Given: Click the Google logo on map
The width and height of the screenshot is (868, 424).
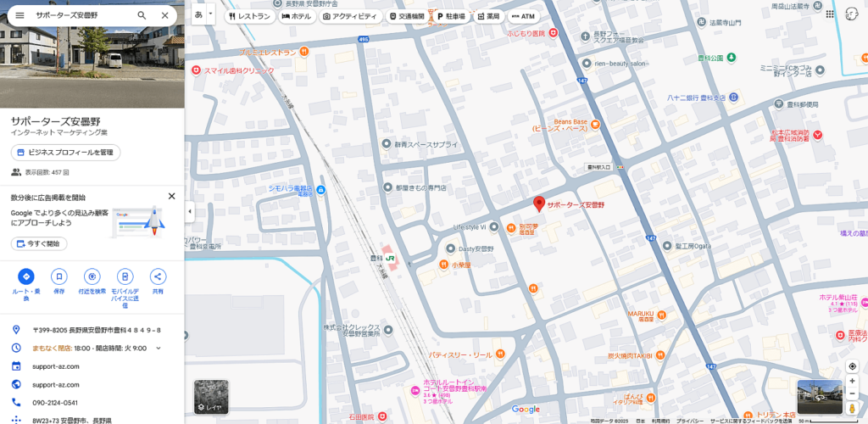Looking at the screenshot, I should (526, 409).
